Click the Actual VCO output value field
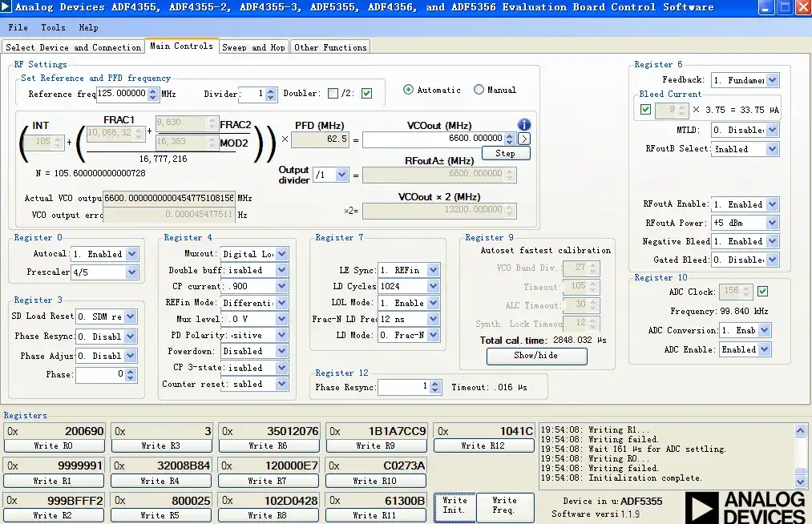This screenshot has height=524, width=812. click(169, 199)
